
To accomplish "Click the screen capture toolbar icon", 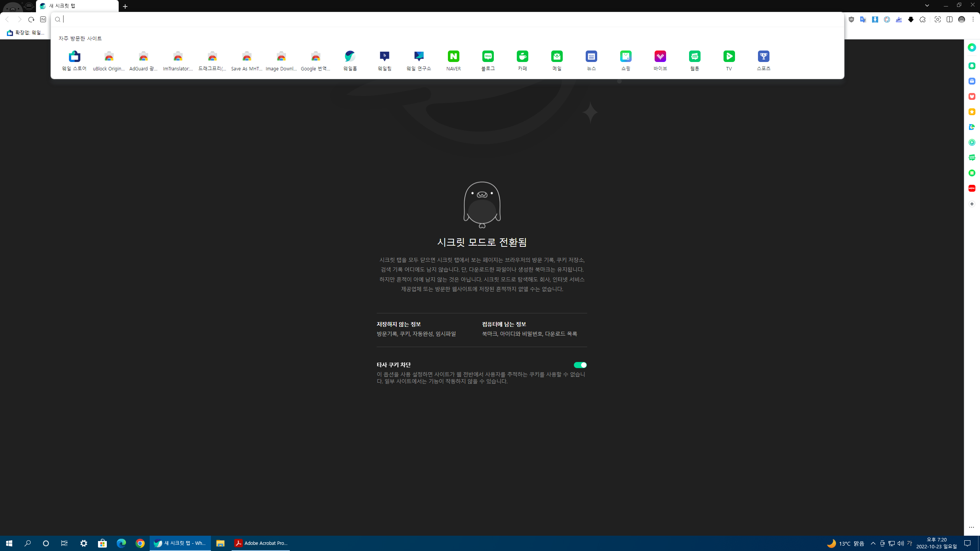I will click(x=938, y=20).
